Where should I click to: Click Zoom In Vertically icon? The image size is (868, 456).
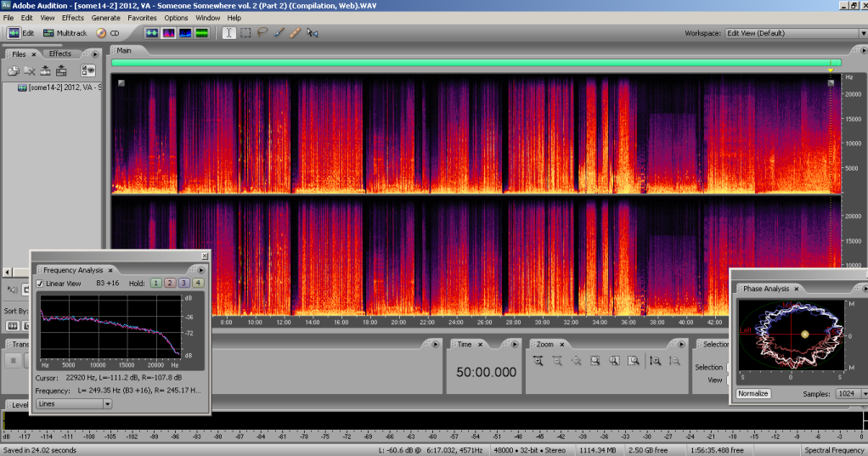655,361
